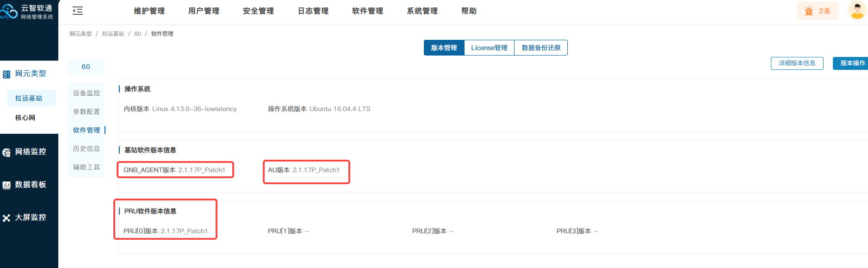Click the 操作系统 section heading
868x268 pixels.
click(137, 89)
